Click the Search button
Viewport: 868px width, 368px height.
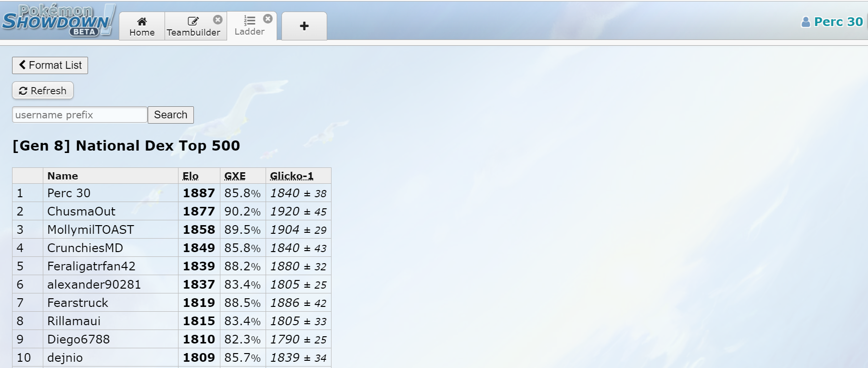pos(171,115)
